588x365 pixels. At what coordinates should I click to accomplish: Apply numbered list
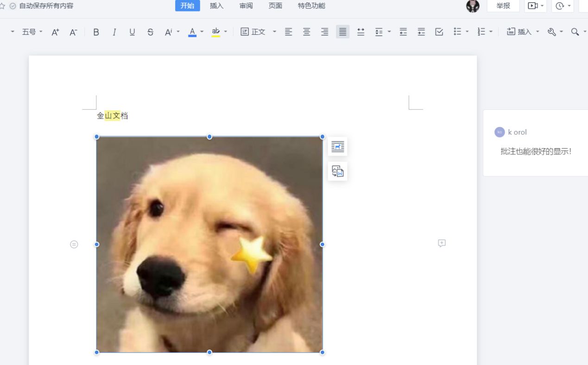click(481, 32)
